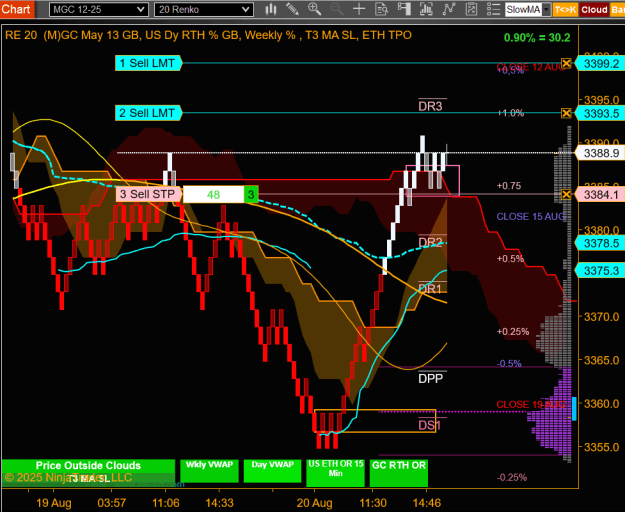Click the CLOSE 12 AUG label
The height and width of the screenshot is (512, 625).
coord(531,67)
